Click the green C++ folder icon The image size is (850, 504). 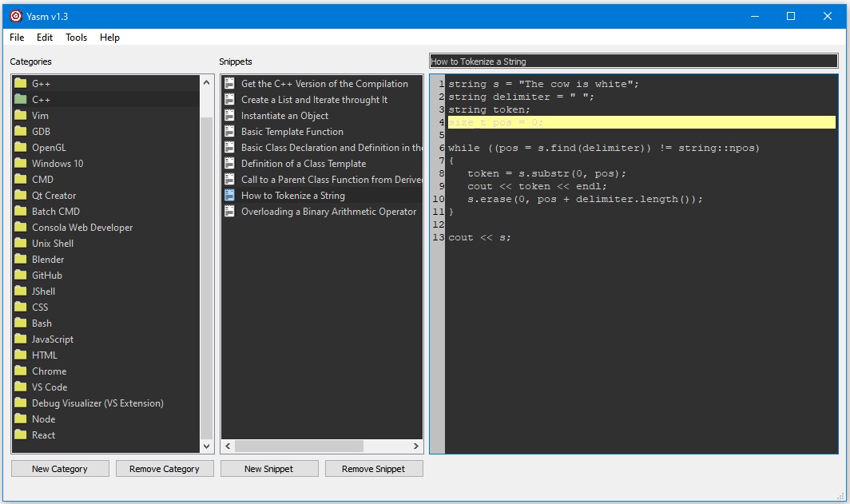(x=21, y=99)
